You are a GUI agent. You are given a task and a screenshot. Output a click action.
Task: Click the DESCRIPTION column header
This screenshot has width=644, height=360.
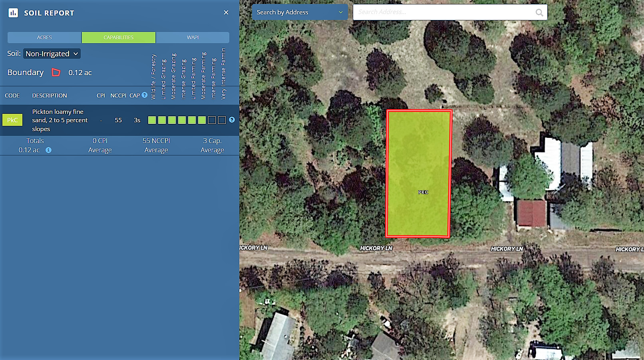click(50, 95)
